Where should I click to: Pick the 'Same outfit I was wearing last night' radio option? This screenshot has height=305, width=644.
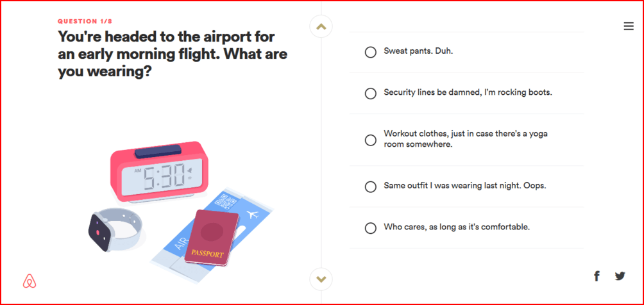pyautogui.click(x=370, y=186)
